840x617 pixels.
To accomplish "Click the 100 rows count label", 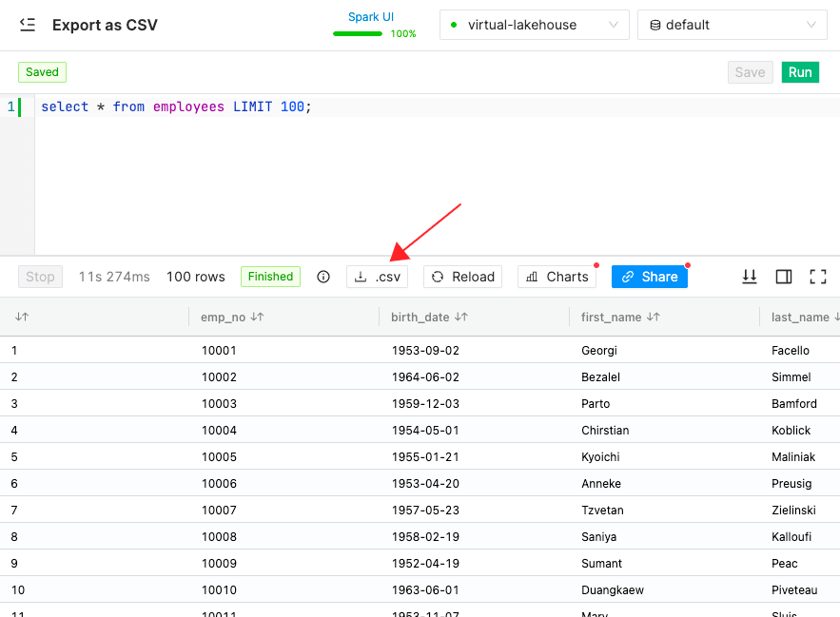I will click(196, 277).
